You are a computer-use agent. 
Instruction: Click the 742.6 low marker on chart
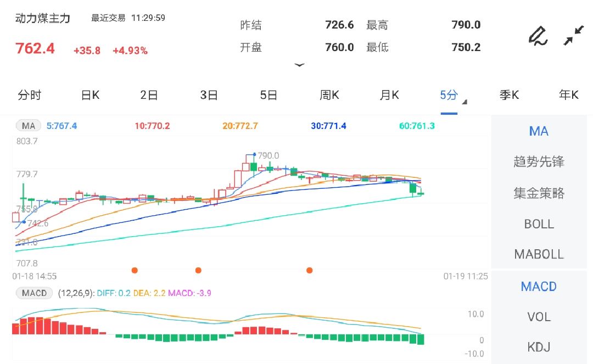38,223
